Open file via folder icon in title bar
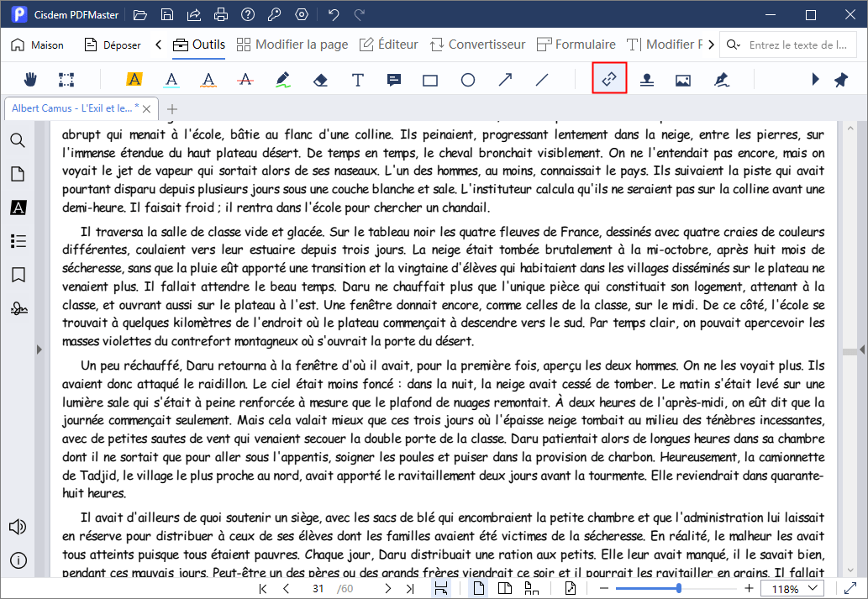The image size is (868, 599). (x=140, y=15)
